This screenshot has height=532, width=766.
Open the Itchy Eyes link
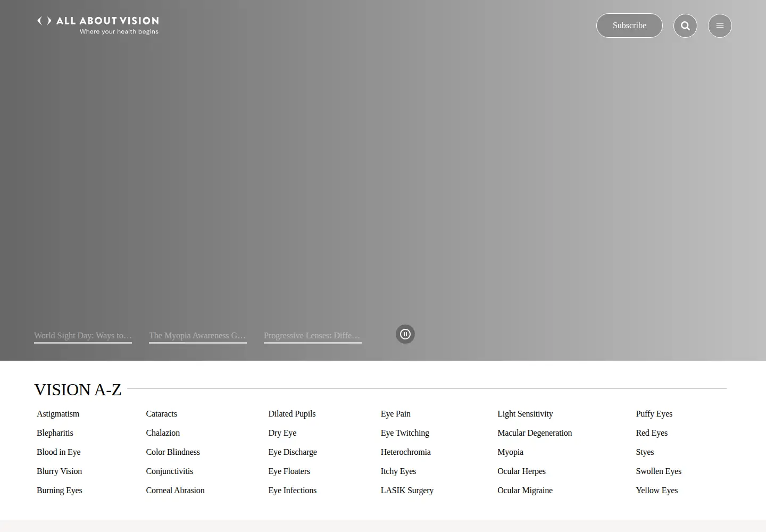(398, 471)
